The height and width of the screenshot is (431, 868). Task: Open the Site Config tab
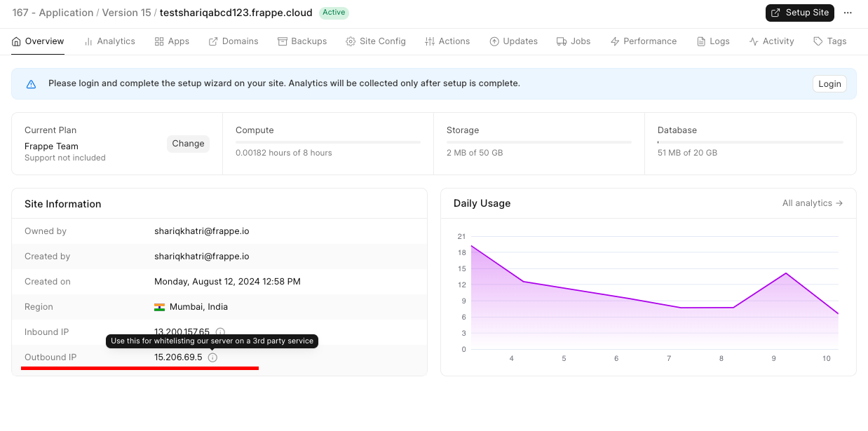[x=376, y=41]
